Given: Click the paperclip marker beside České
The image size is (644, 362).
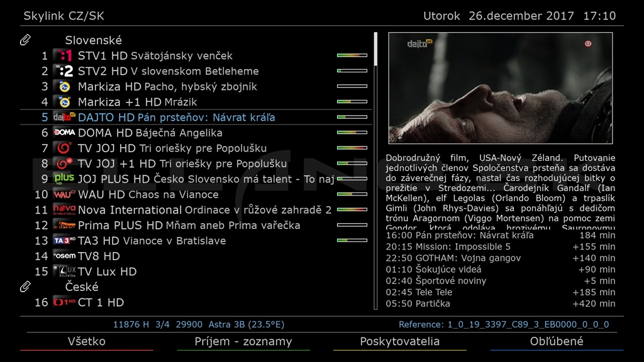Looking at the screenshot, I should [x=25, y=287].
